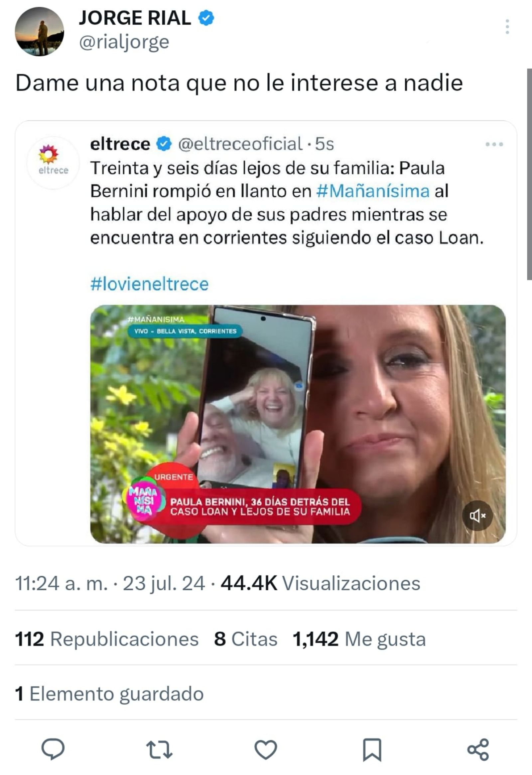532x775 pixels.
Task: Show the 1,142 Me gusta likes list
Action: 359,639
